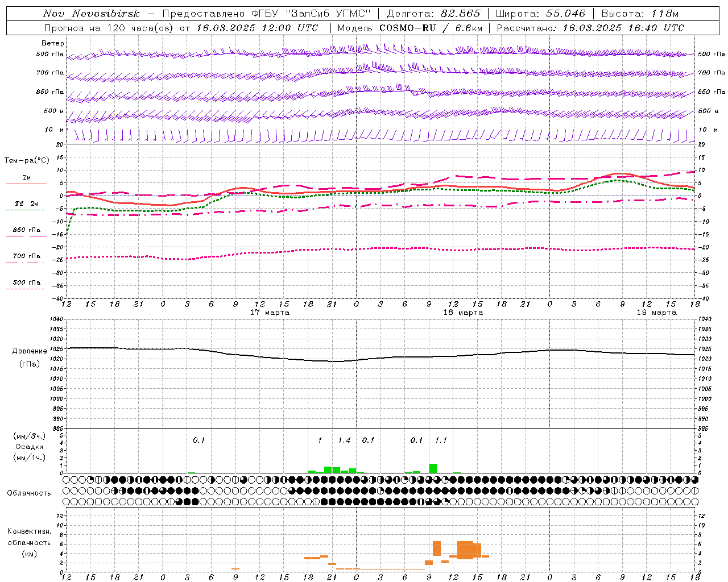Click the Прогноз на 120 часа(ов) forecast text
The height and width of the screenshot is (582, 728).
[110, 28]
